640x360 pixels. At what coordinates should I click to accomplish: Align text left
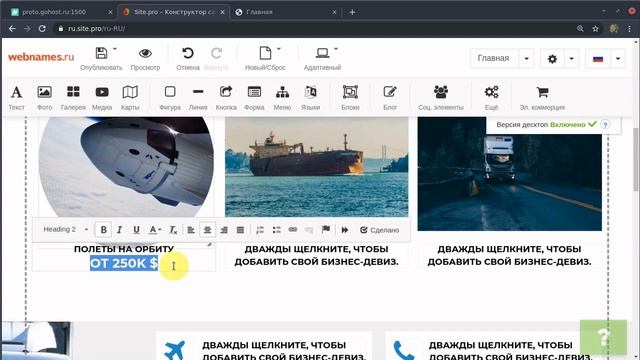coord(191,230)
